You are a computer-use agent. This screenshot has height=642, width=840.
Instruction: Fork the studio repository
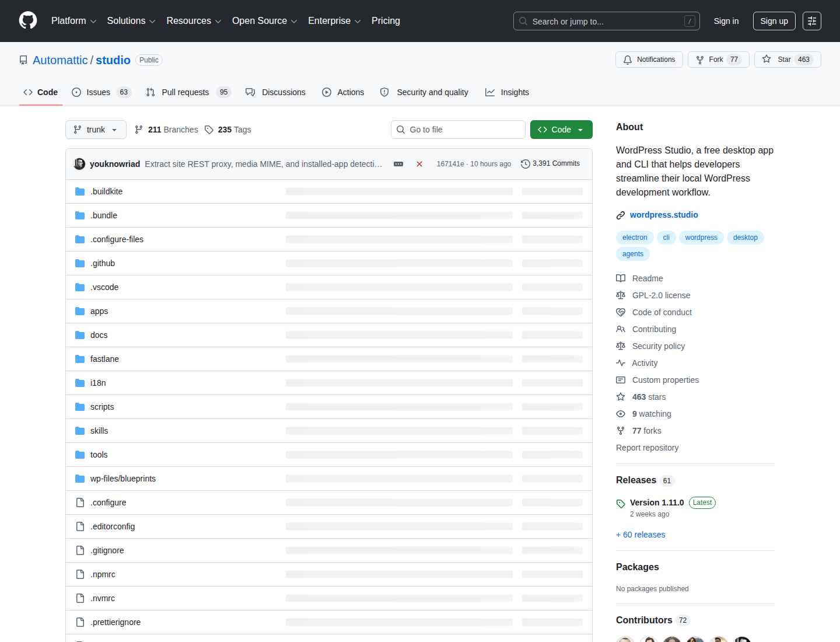point(718,60)
